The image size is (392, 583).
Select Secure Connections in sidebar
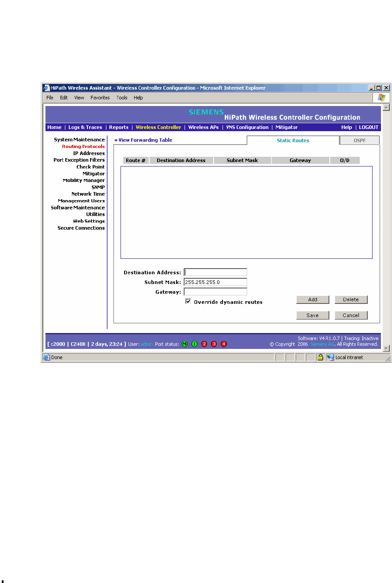point(81,228)
